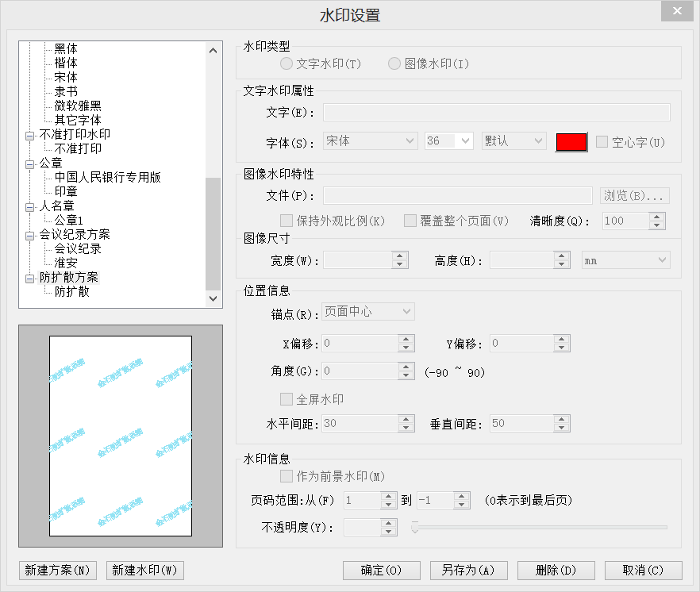
Task: Check 作为前景水印 option
Action: pos(287,477)
